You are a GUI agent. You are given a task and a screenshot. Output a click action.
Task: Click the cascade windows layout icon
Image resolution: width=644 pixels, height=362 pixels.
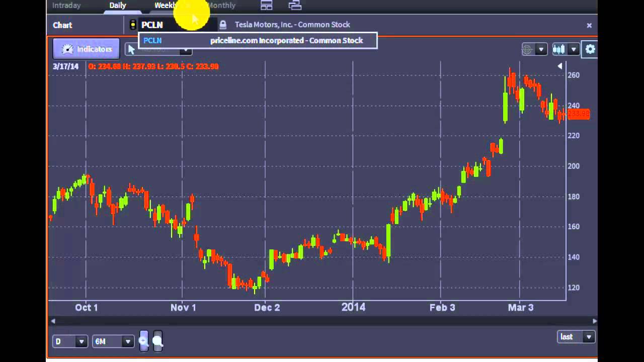tap(295, 6)
